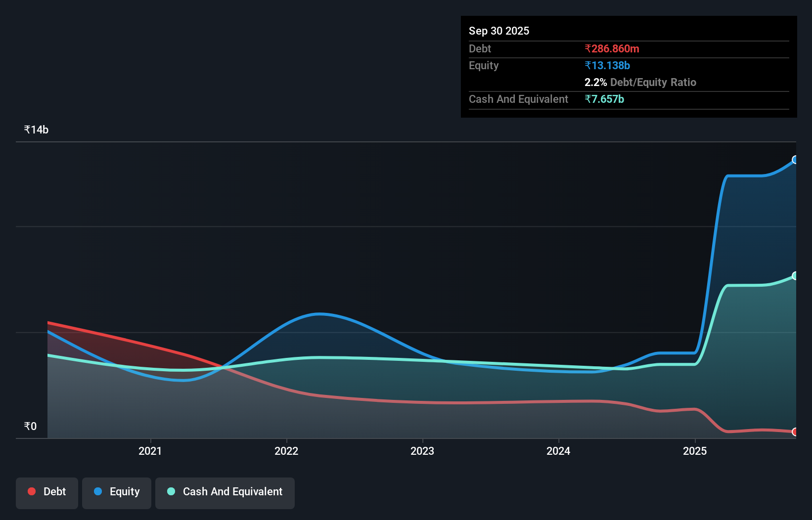812x520 pixels.
Task: Expand the Sep 30 2025 tooltip panel
Action: [499, 31]
